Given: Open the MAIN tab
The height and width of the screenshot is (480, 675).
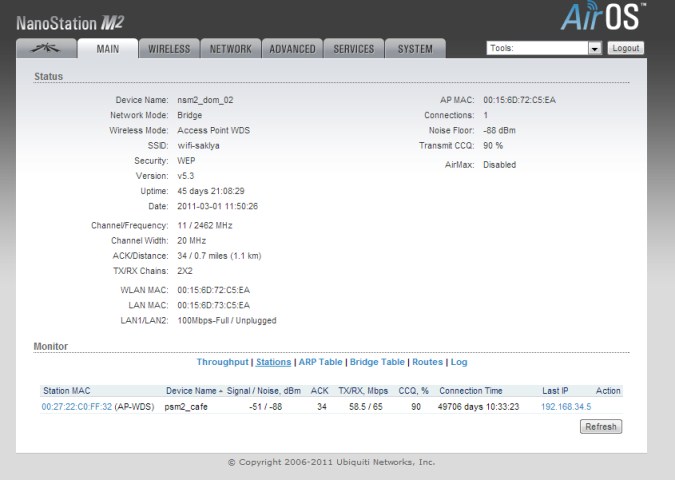Looking at the screenshot, I should click(x=108, y=49).
